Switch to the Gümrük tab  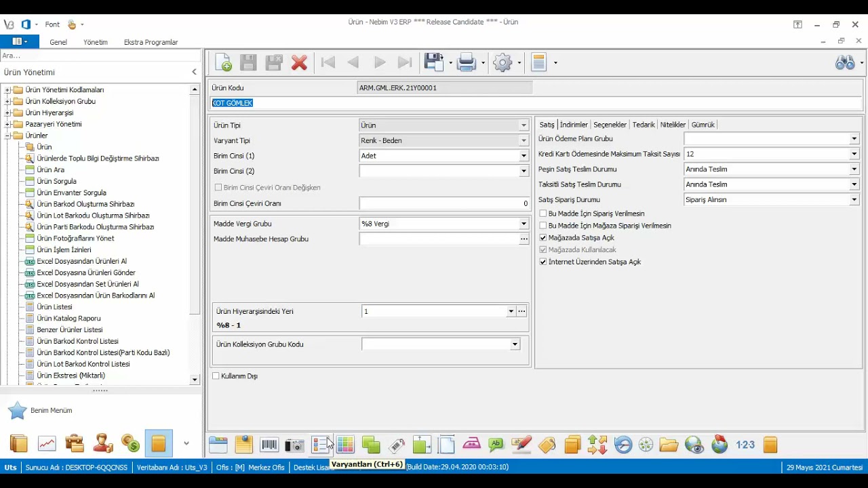pyautogui.click(x=703, y=125)
